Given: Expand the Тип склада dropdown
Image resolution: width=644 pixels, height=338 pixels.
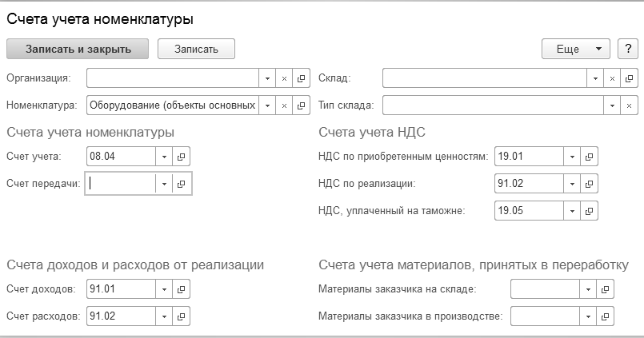Looking at the screenshot, I should coord(613,105).
